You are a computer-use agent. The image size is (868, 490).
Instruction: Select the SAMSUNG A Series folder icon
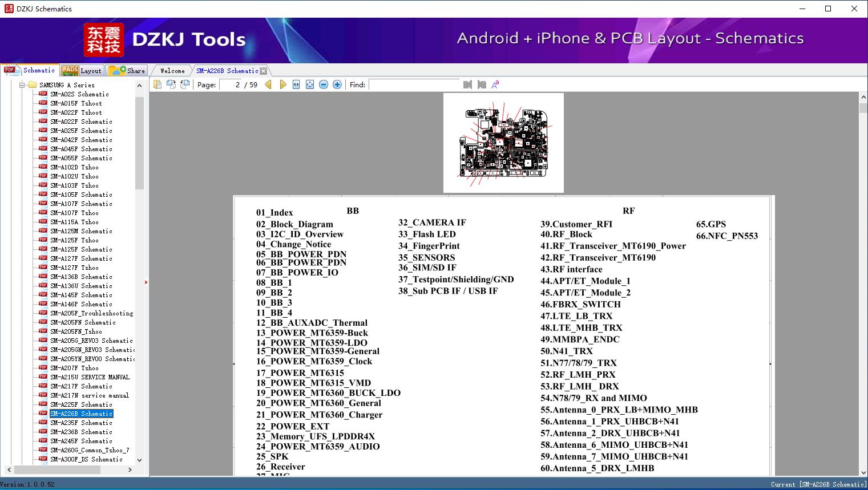pyautogui.click(x=33, y=85)
